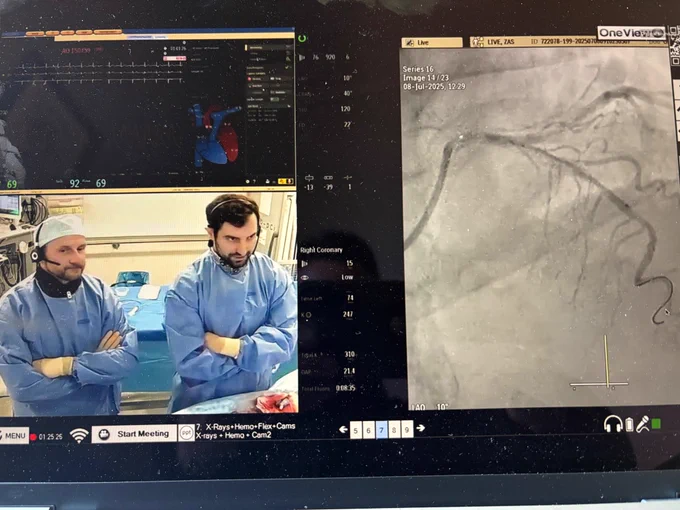Open the Wi-Fi signal status icon
The image size is (680, 510).
tap(79, 435)
